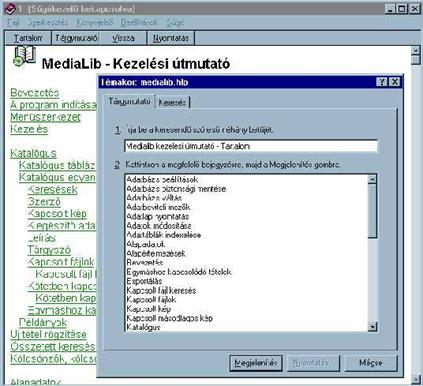Select 'Alapértelmezések' entry
Viewport: 423px width, 386px height.
click(156, 253)
